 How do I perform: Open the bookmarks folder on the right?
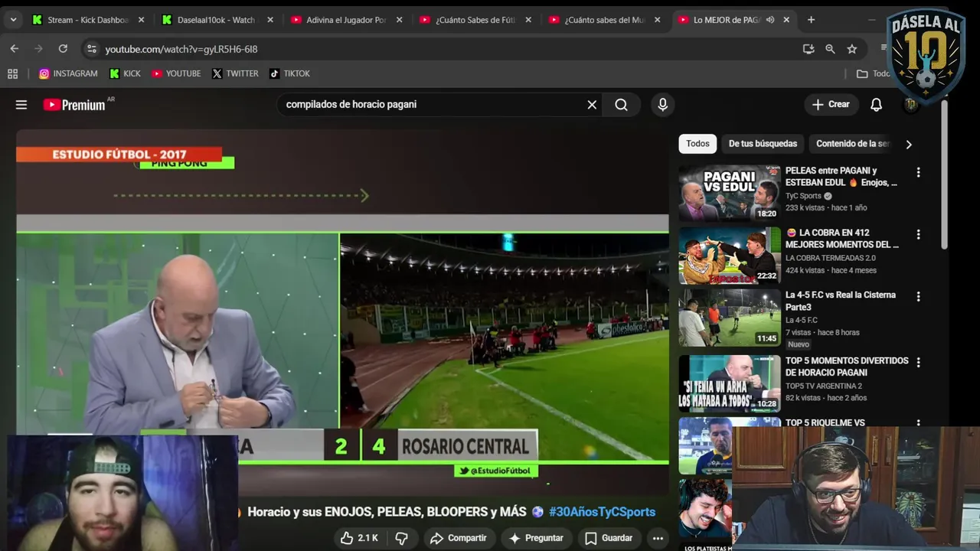(873, 73)
